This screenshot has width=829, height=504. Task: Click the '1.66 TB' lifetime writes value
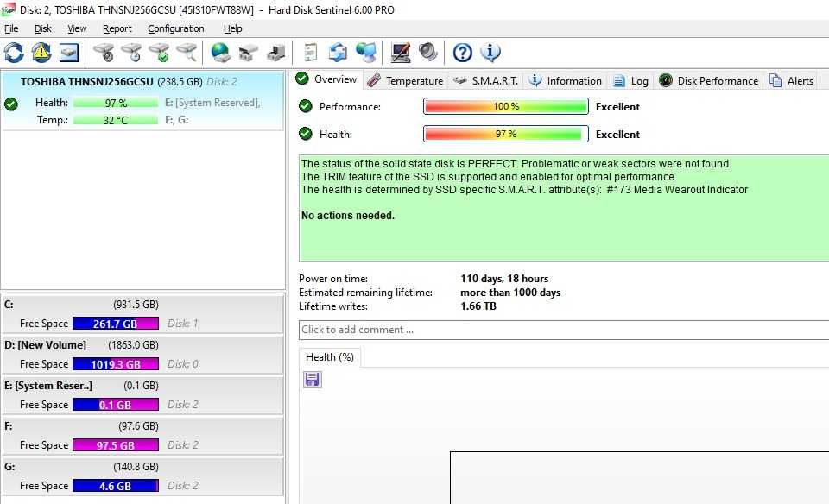[478, 306]
